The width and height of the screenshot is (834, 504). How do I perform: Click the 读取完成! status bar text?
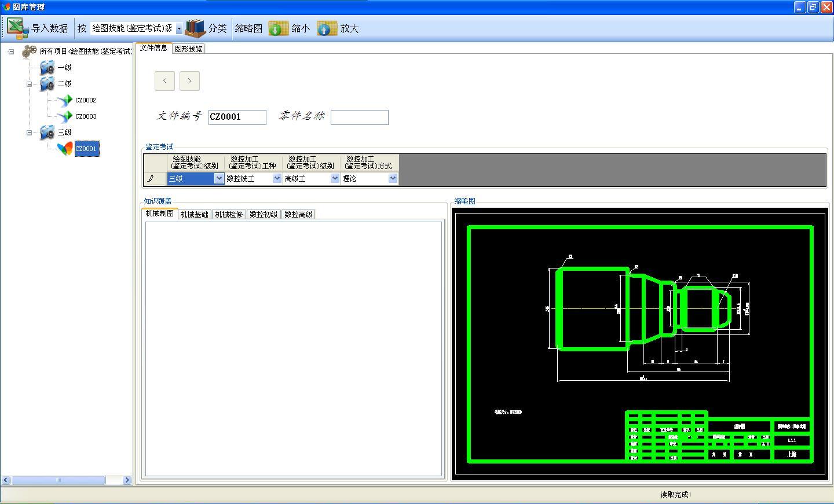click(675, 495)
